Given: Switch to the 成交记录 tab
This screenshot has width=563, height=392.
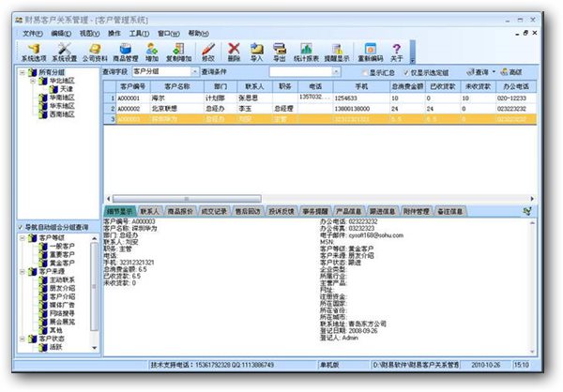Looking at the screenshot, I should (214, 211).
